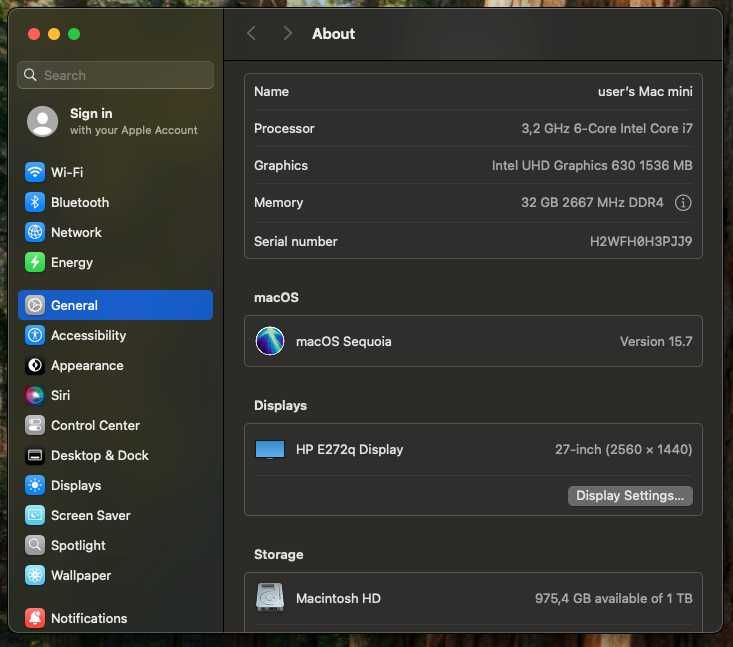Select Network in the sidebar

click(x=116, y=232)
